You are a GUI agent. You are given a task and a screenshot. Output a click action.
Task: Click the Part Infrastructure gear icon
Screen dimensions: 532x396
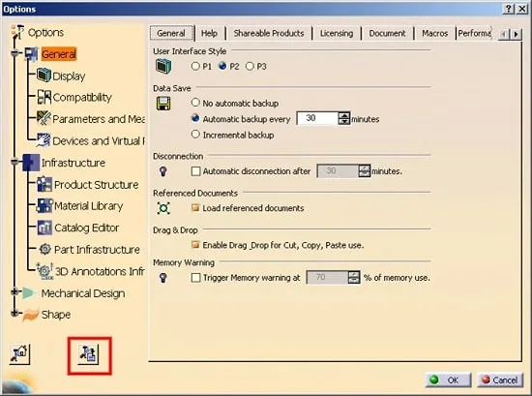click(x=44, y=249)
